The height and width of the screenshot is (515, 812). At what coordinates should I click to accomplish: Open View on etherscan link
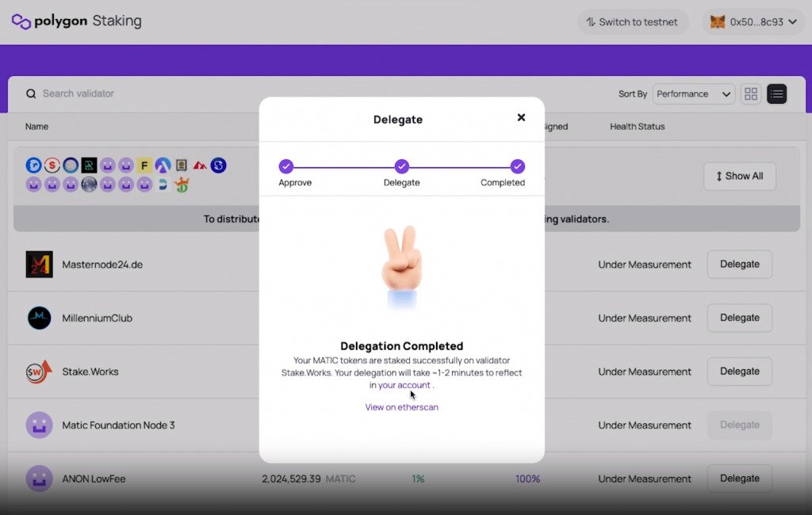pyautogui.click(x=401, y=407)
